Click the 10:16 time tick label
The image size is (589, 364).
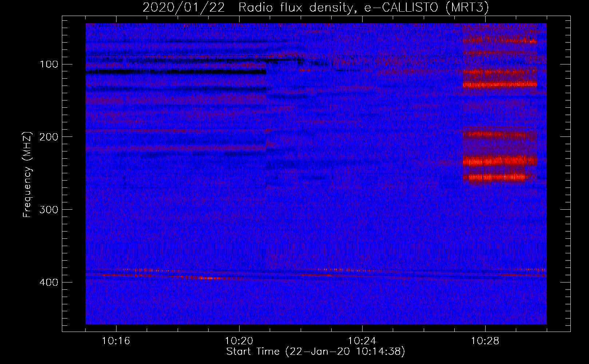(x=116, y=341)
